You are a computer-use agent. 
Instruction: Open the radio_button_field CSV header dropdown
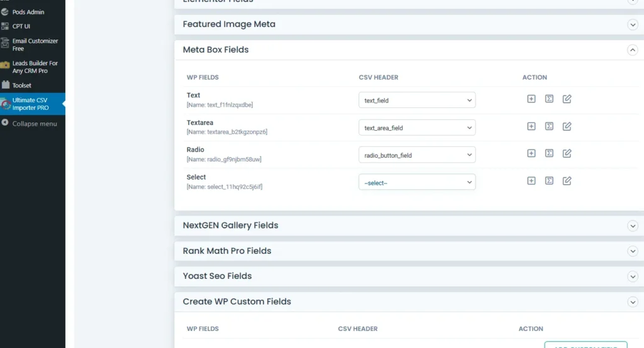tap(417, 155)
